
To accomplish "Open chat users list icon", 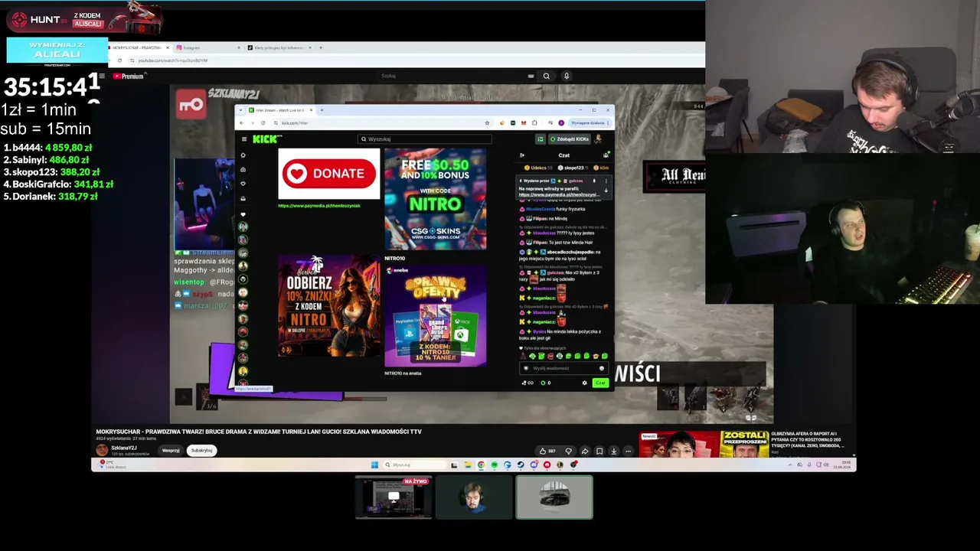I will pyautogui.click(x=606, y=155).
